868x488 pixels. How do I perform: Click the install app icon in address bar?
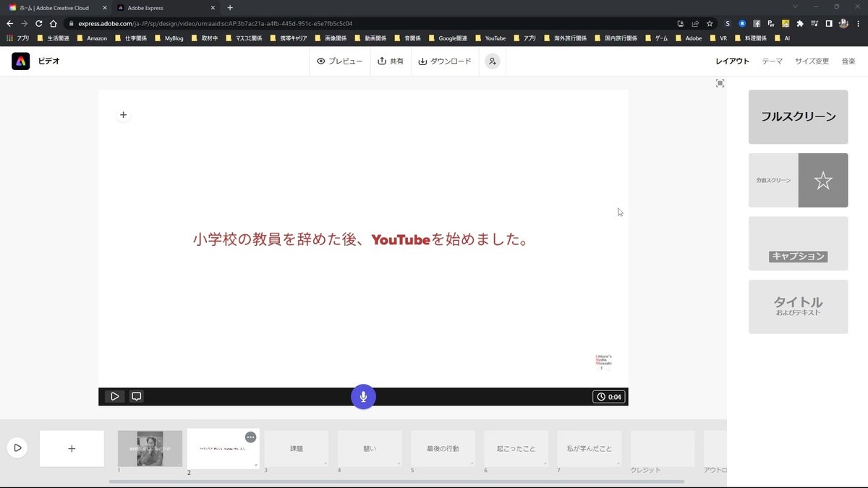tap(681, 23)
